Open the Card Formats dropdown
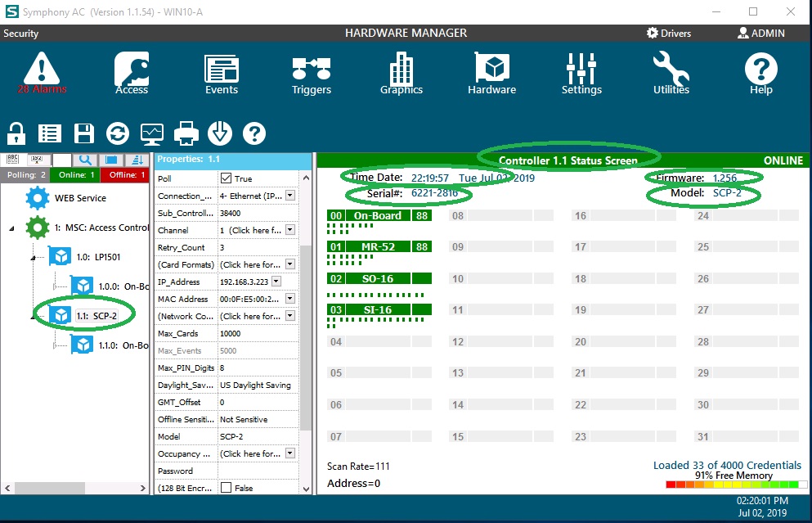Screen dimensions: 812x523 click(290, 264)
